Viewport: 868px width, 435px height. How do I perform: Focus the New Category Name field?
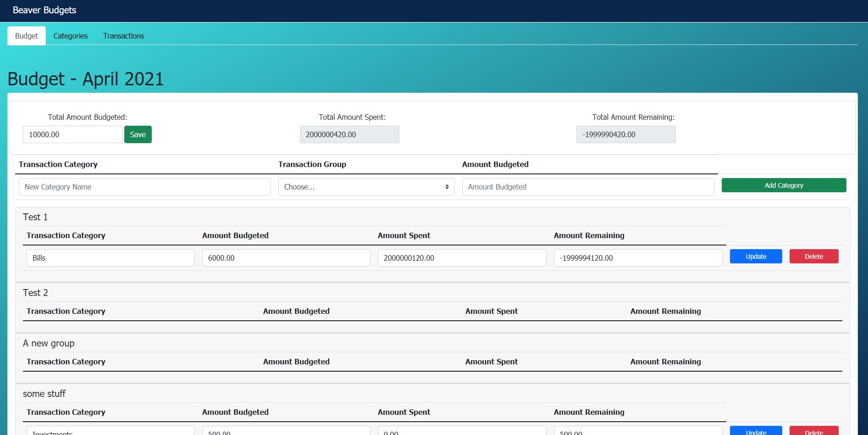145,187
